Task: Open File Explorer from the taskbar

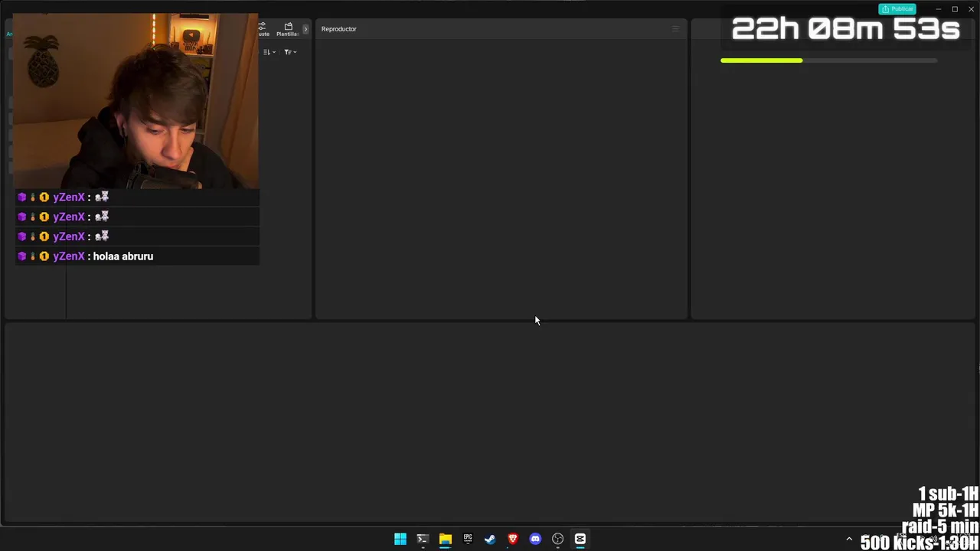Action: click(x=445, y=539)
